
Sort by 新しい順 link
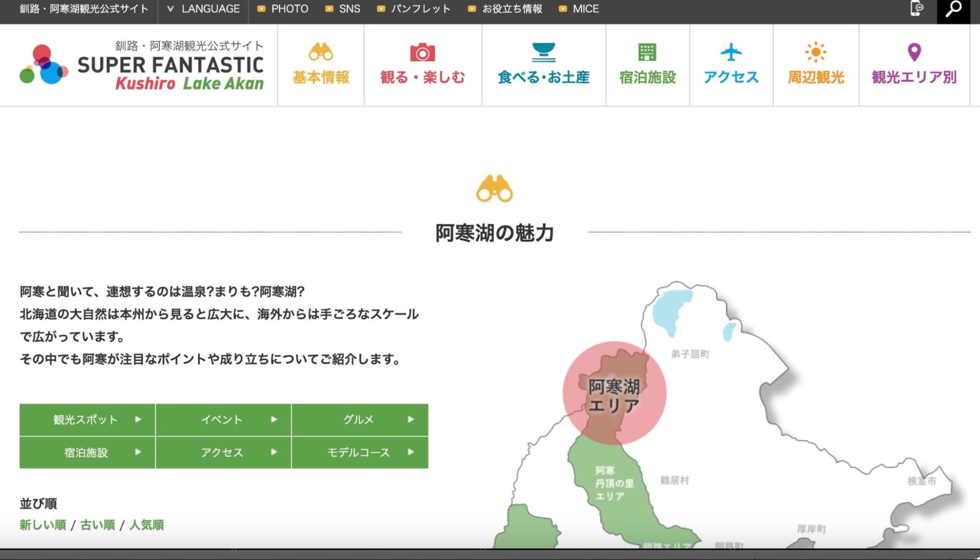click(43, 525)
